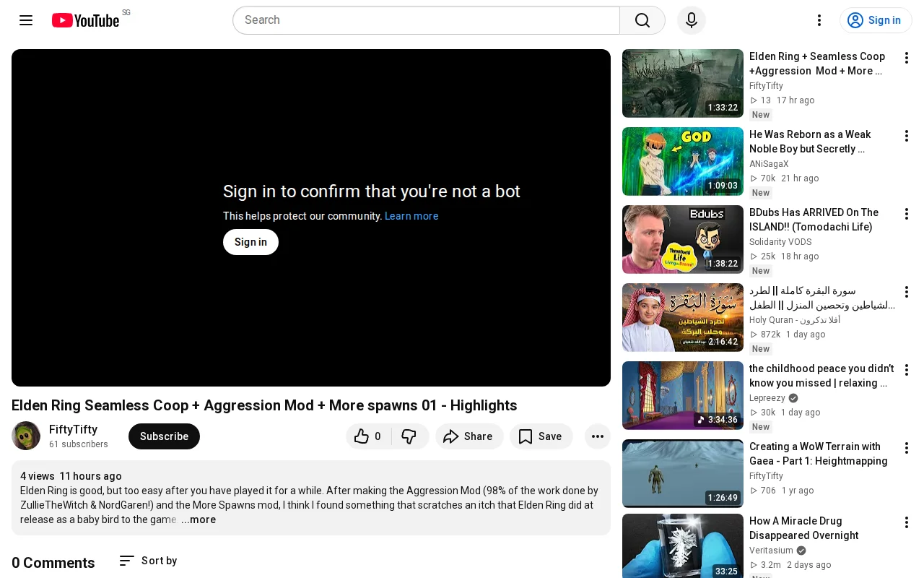Open 'He Was Reborn as a Weak Noble Boy' title

pos(810,142)
